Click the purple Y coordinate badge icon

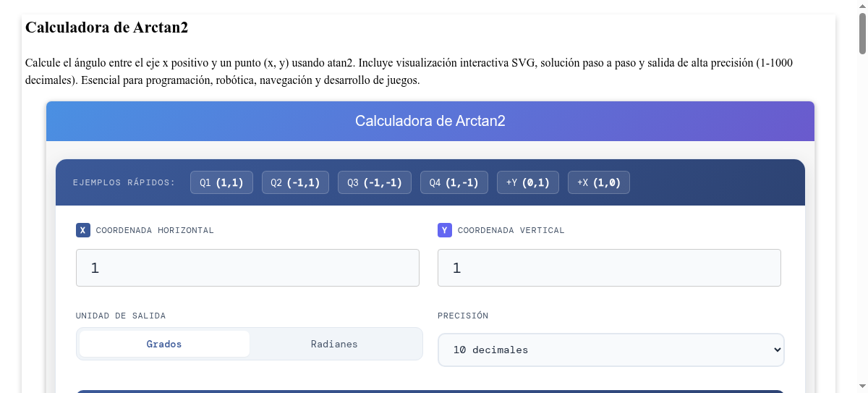click(445, 230)
